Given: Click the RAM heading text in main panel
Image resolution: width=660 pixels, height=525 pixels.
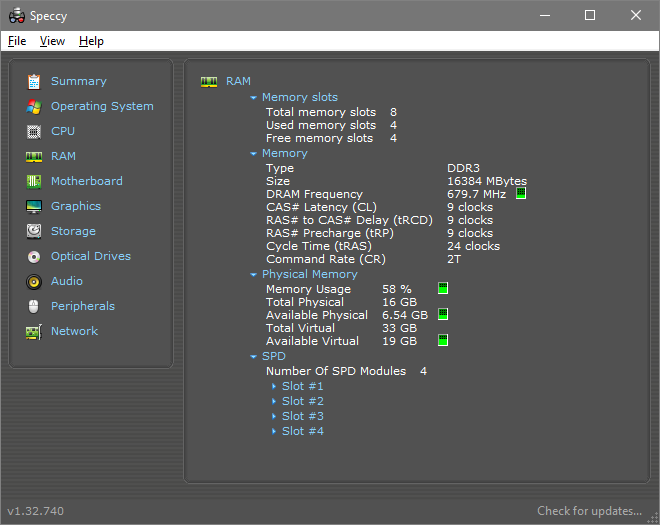Looking at the screenshot, I should tap(238, 81).
